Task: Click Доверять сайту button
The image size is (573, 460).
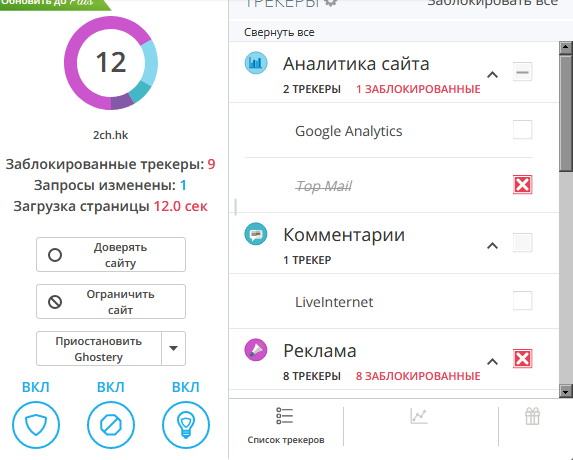Action: pyautogui.click(x=111, y=255)
